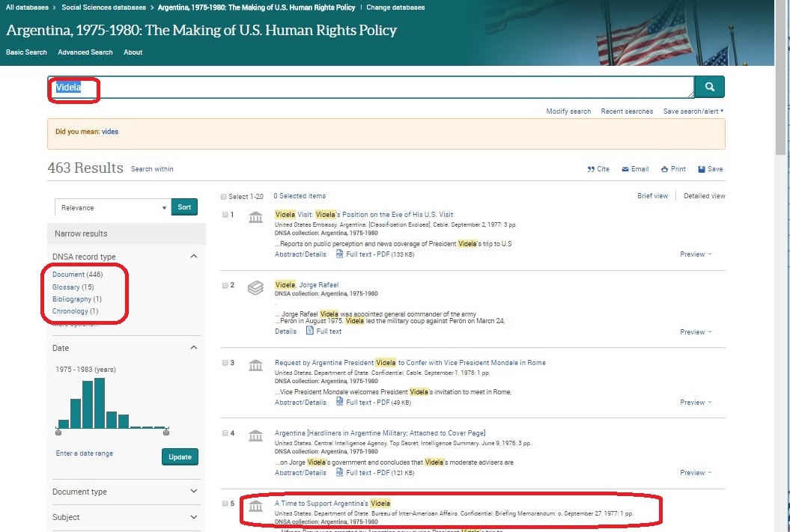Click Modify search link
790x532 pixels.
(x=568, y=111)
